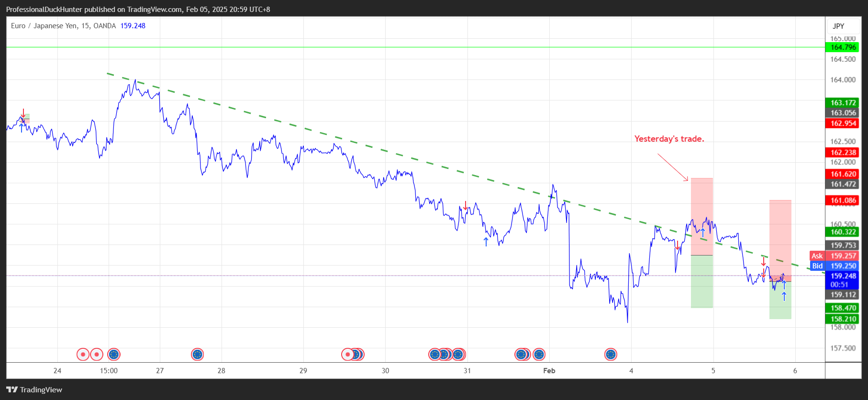
Task: Select the red sell arrow inside the 160.0 dip on Feb 4
Action: (x=678, y=245)
